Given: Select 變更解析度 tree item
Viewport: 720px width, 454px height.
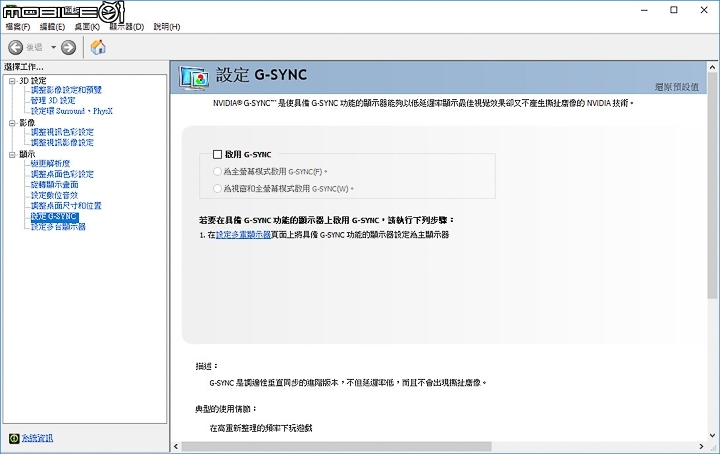Looking at the screenshot, I should (50, 163).
